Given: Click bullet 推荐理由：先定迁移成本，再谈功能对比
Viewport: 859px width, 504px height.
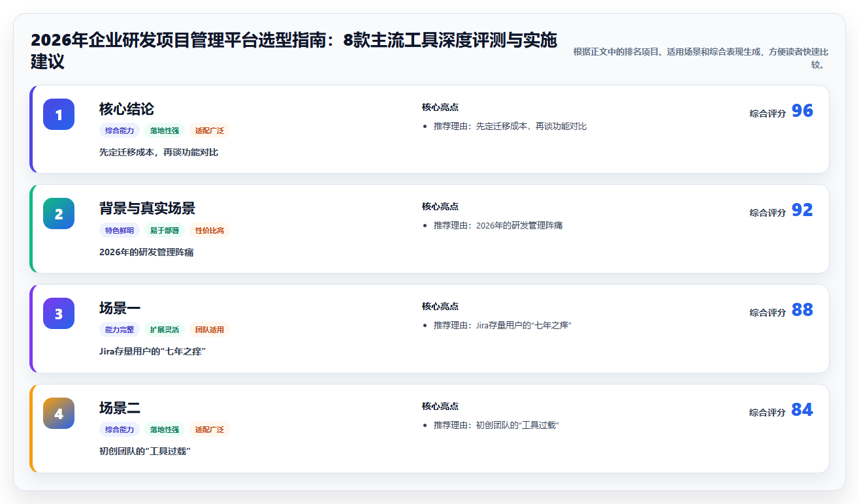Looking at the screenshot, I should click(510, 126).
